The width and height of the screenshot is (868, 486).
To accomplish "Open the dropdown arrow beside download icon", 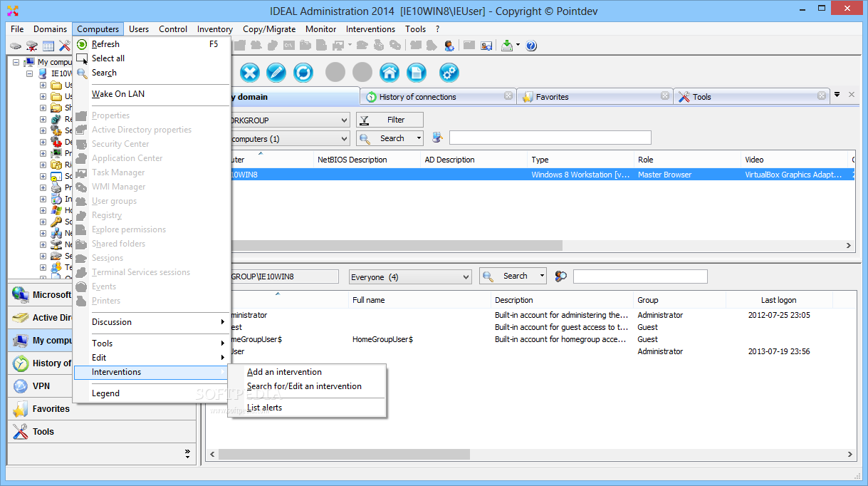I will (518, 46).
